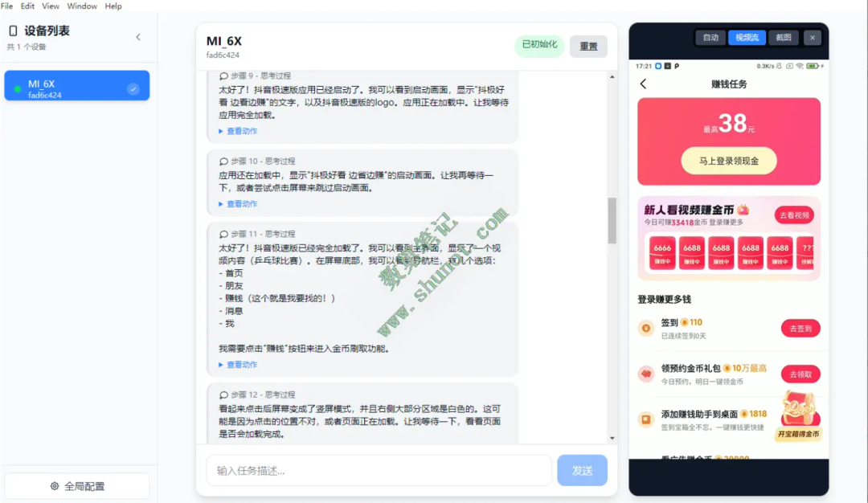Click the fad6c424 ID under MI_6X title
868x503 pixels.
(x=223, y=55)
